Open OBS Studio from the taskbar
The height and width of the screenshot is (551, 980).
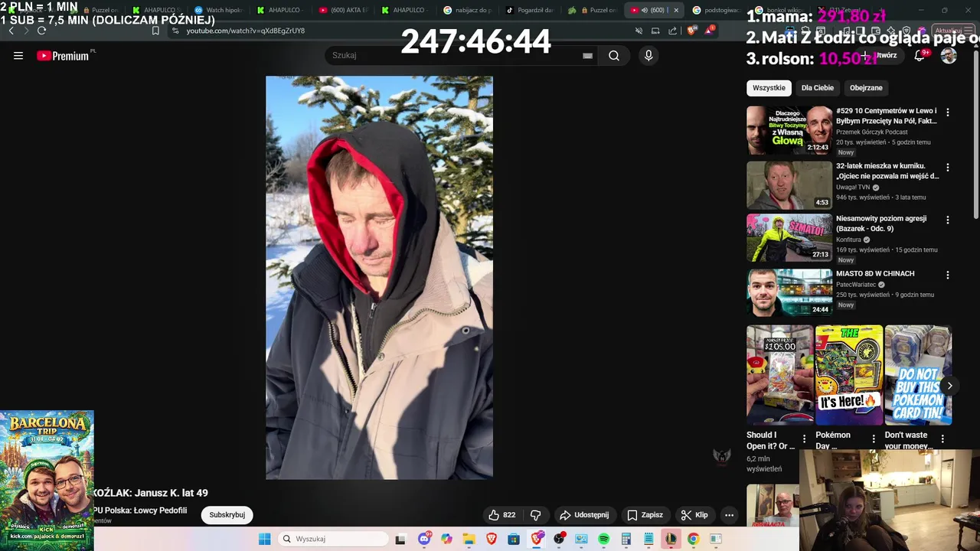[x=559, y=539]
